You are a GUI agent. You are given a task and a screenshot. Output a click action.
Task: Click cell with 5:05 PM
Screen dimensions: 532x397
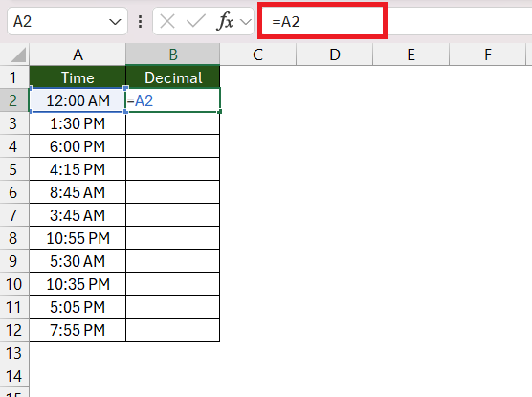tap(78, 307)
